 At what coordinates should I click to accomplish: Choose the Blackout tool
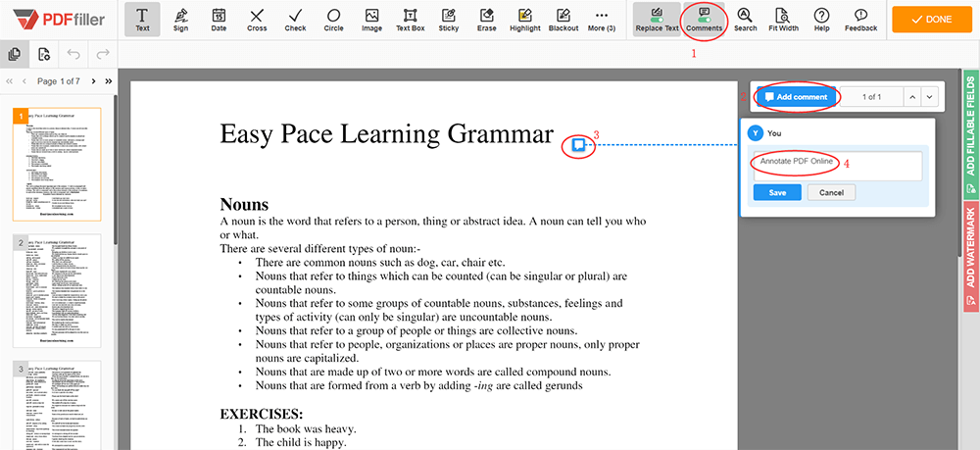[x=563, y=20]
